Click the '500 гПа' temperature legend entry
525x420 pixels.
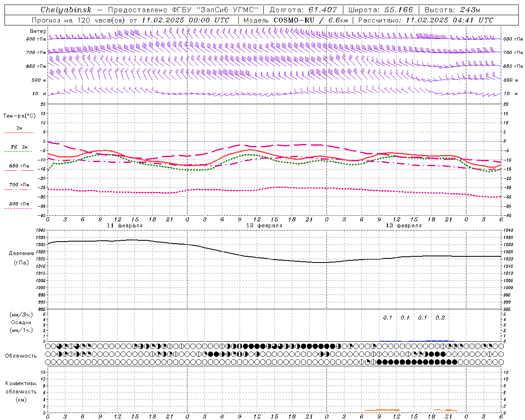point(19,204)
